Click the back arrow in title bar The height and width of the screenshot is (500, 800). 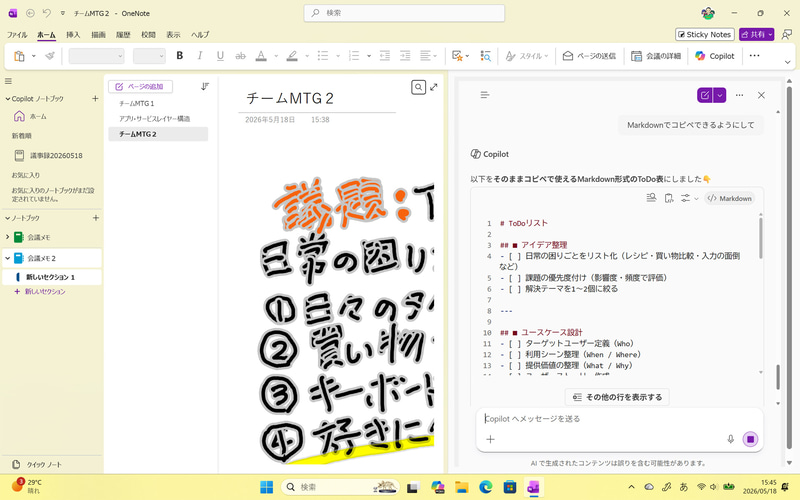point(30,13)
